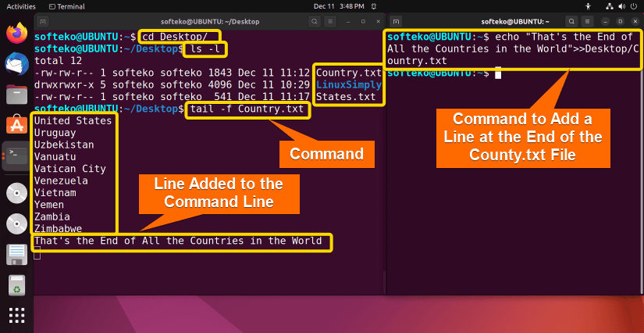The height and width of the screenshot is (333, 644).
Task: Close the right terminal window
Action: pyautogui.click(x=635, y=21)
